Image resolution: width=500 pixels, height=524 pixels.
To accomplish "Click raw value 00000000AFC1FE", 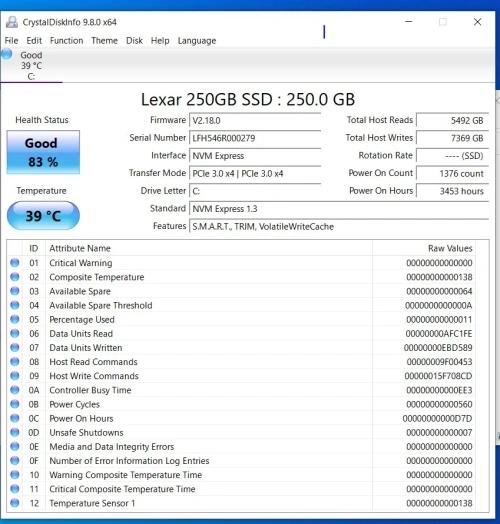I will [x=439, y=334].
